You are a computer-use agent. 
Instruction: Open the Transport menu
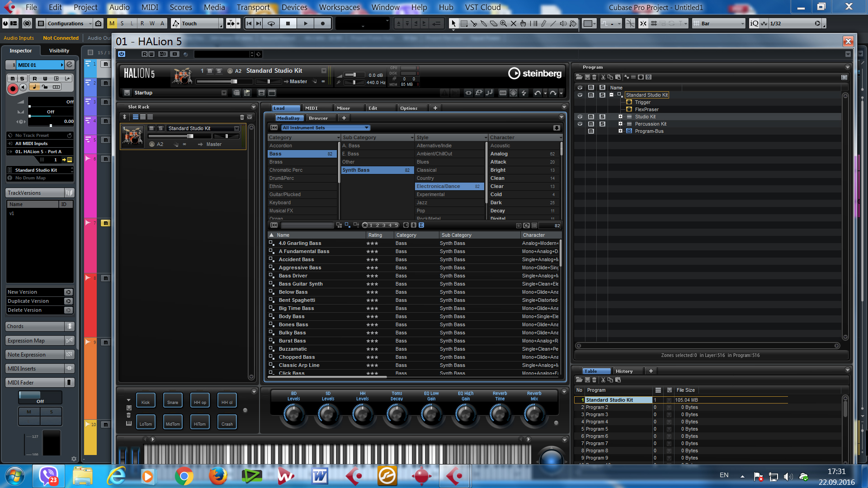click(x=253, y=7)
